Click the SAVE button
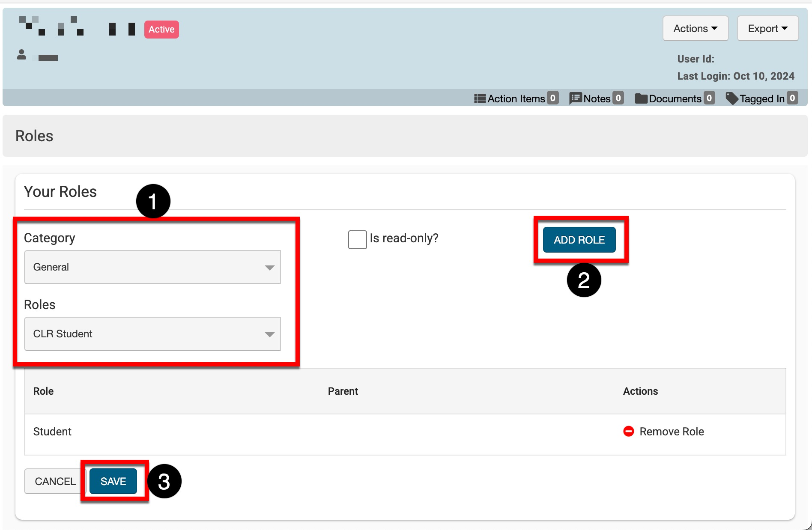 click(113, 481)
